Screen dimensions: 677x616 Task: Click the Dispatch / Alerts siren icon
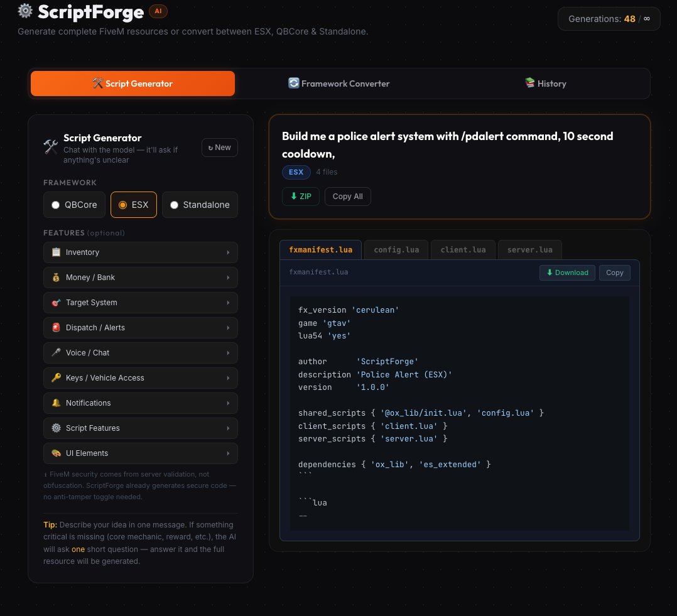[56, 327]
